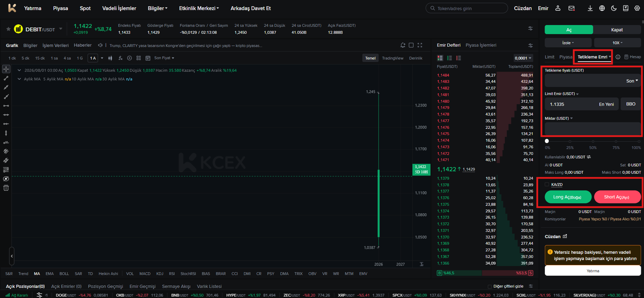Toggle hide drawings eye icon
The width and height of the screenshot is (644, 298).
[6, 179]
